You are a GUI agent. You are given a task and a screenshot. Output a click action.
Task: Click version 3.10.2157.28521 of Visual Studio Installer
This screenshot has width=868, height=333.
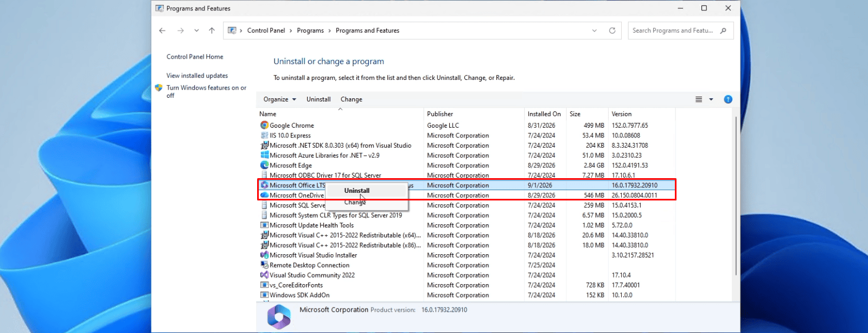coord(633,255)
